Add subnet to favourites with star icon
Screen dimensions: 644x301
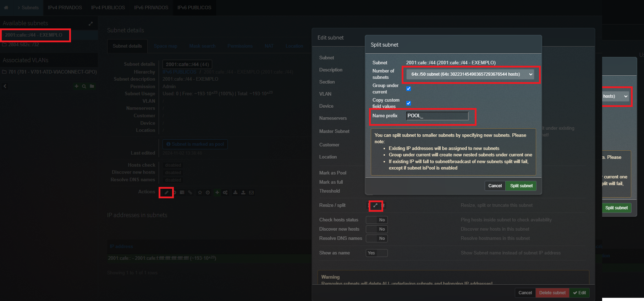(200, 193)
